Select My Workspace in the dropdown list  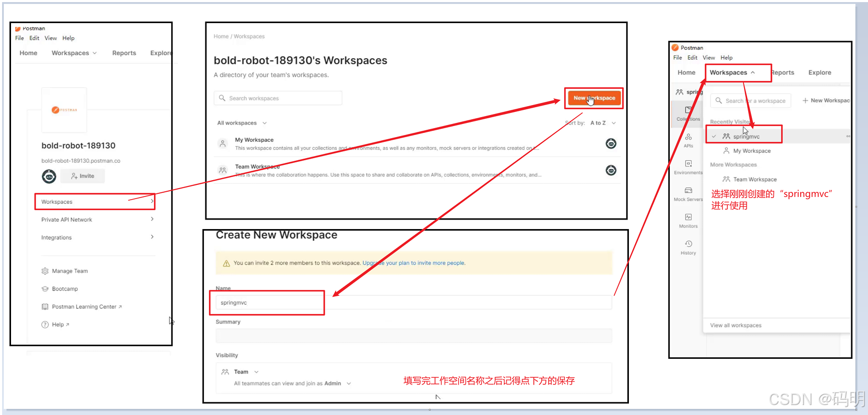tap(752, 151)
